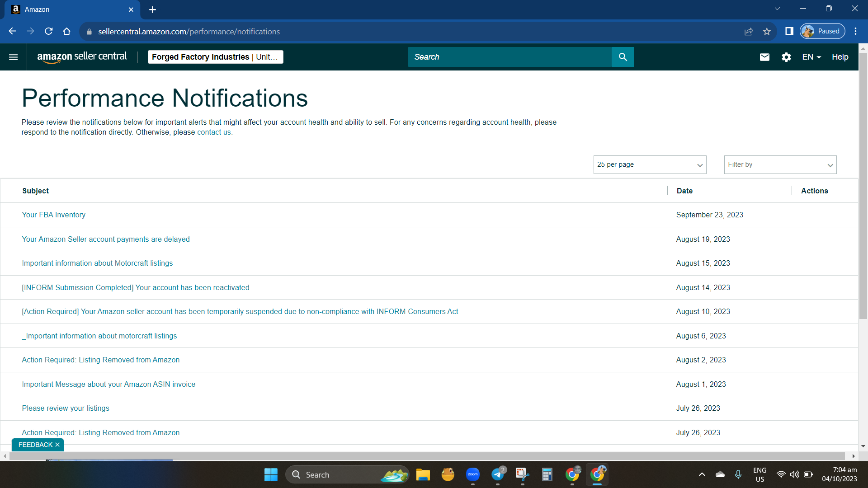868x488 pixels.
Task: Open August 2 Listing Removed notification
Action: [101, 360]
